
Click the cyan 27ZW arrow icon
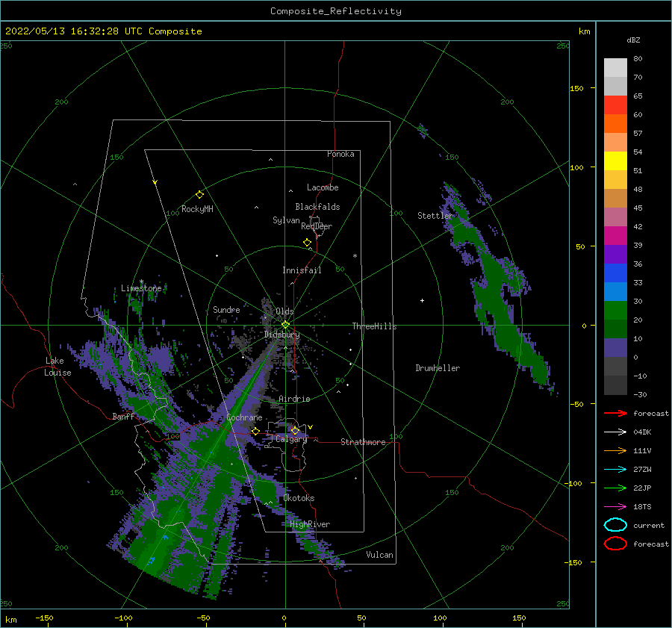pyautogui.click(x=615, y=470)
